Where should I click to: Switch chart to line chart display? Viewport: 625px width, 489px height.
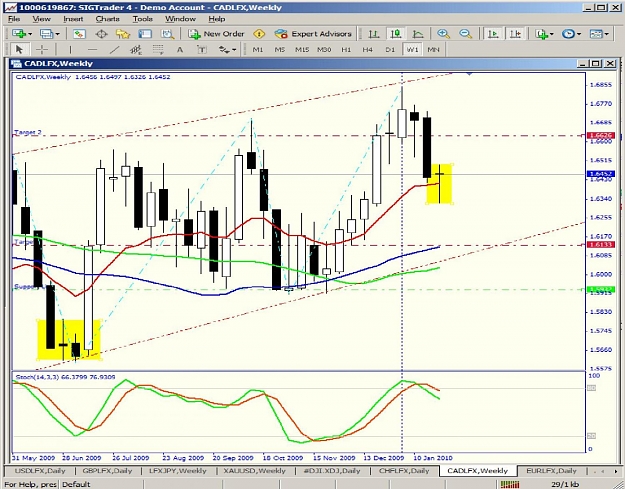[x=417, y=34]
